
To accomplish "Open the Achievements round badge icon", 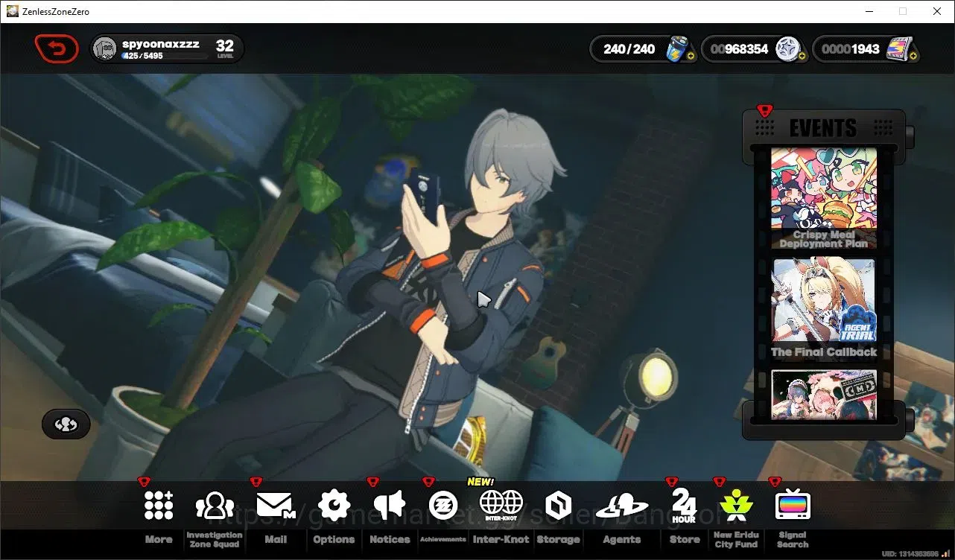I will click(443, 506).
